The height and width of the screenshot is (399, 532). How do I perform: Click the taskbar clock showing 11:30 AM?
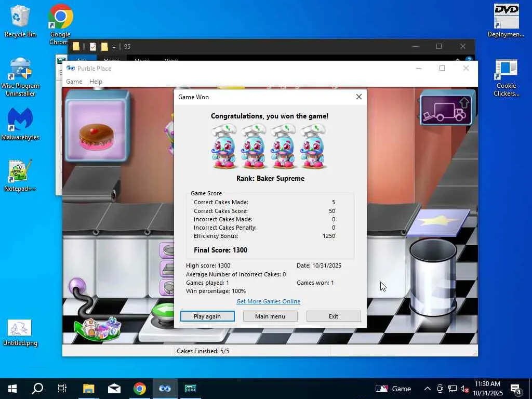pos(487,389)
